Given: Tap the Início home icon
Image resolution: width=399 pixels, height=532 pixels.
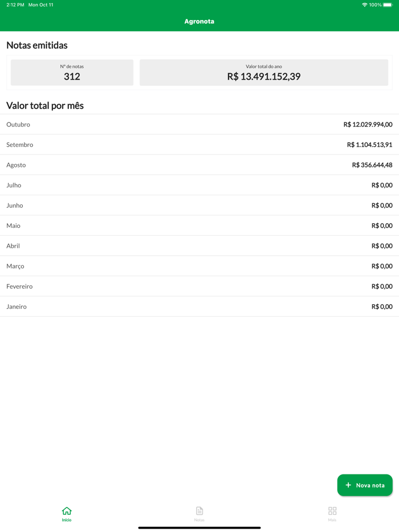Looking at the screenshot, I should click(67, 511).
